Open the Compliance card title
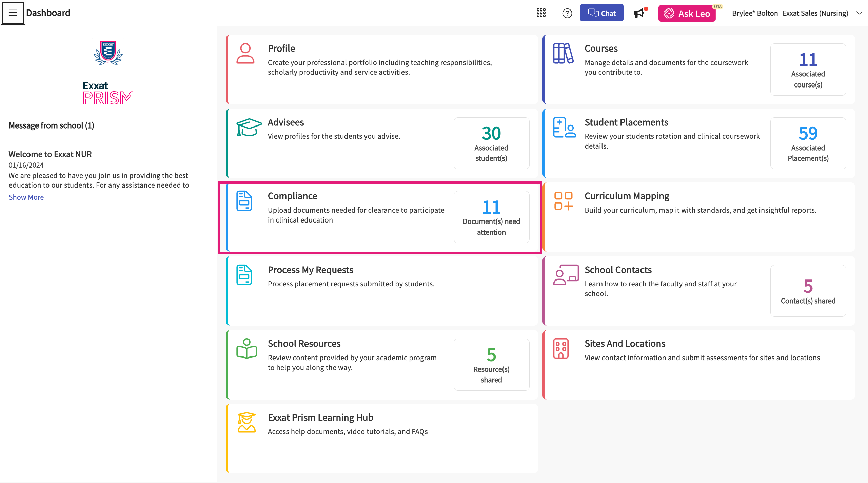The height and width of the screenshot is (483, 868). (x=292, y=196)
